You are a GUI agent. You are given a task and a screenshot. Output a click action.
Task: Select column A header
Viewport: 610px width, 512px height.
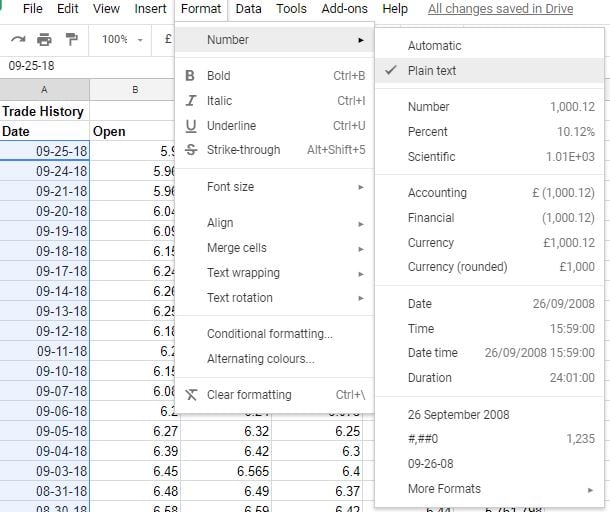pos(44,90)
